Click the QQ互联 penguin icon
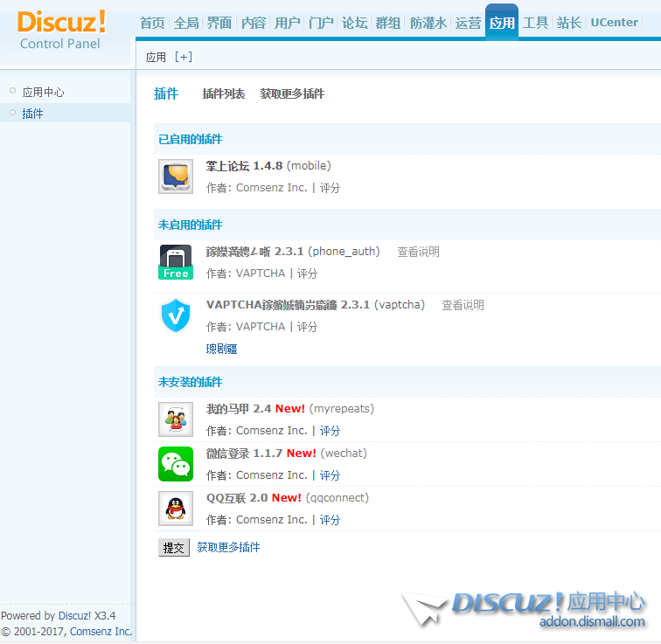The width and height of the screenshot is (661, 644). pos(176,509)
